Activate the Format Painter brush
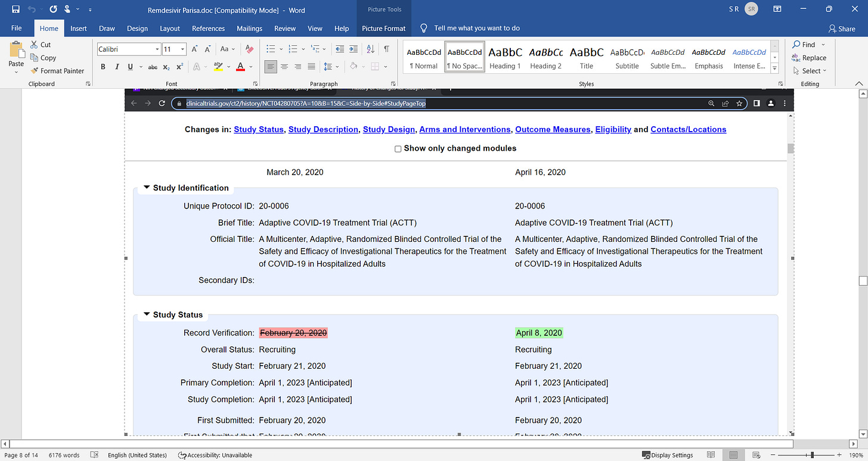The image size is (868, 461). [58, 71]
